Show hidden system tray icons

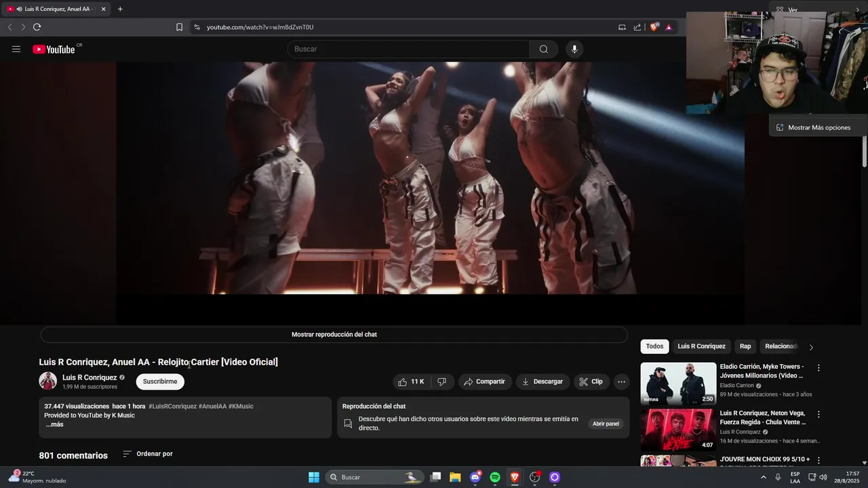pyautogui.click(x=763, y=477)
